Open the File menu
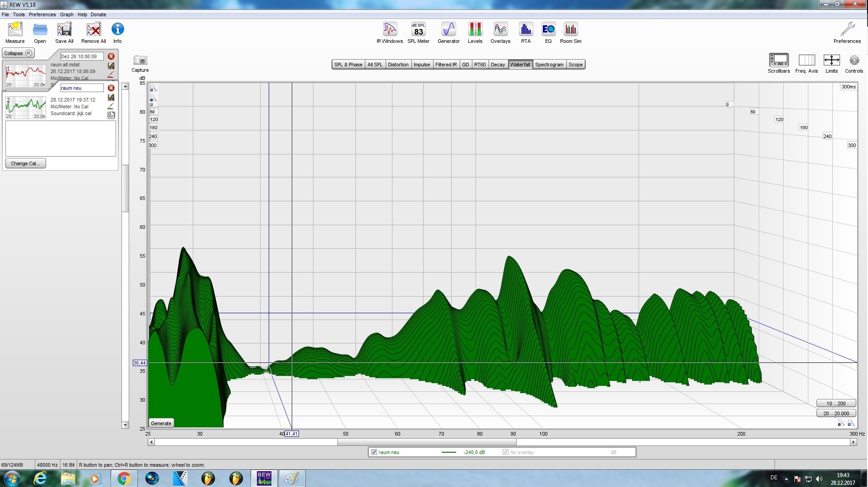Image resolution: width=868 pixels, height=487 pixels. pyautogui.click(x=5, y=14)
